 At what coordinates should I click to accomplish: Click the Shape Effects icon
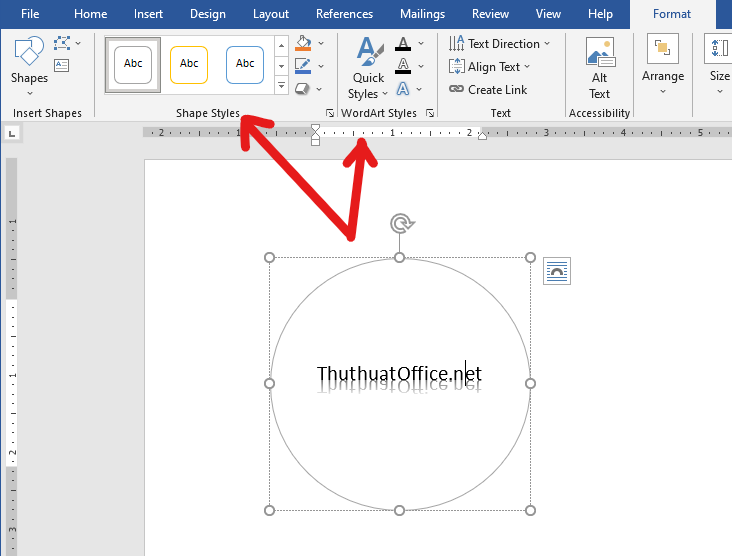(x=304, y=89)
